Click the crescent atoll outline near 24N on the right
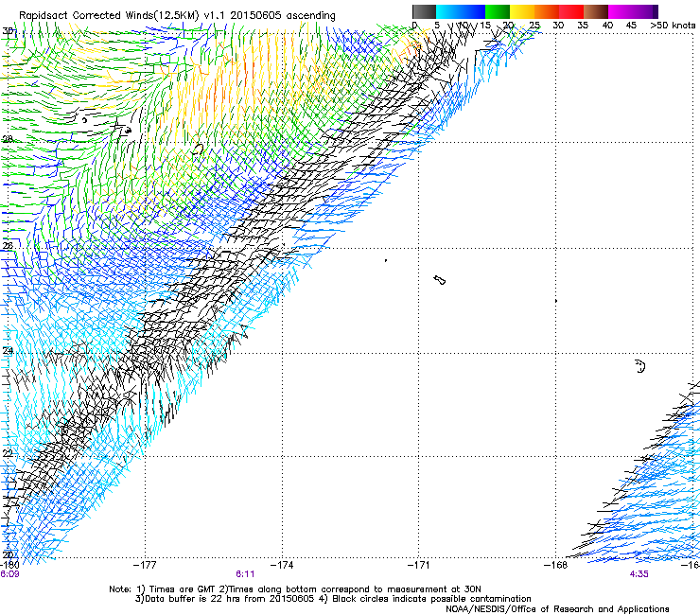Image resolution: width=700 pixels, height=615 pixels. 640,366
